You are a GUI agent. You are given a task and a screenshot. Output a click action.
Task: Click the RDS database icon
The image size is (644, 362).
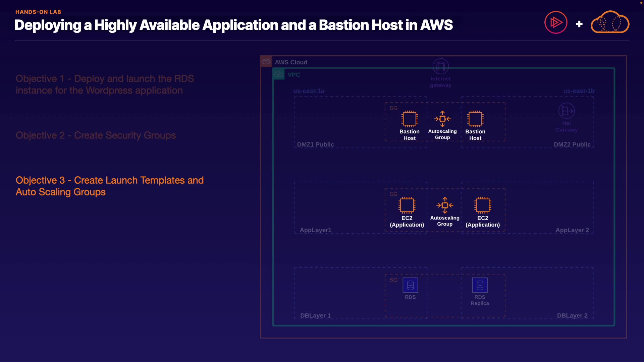(x=410, y=285)
